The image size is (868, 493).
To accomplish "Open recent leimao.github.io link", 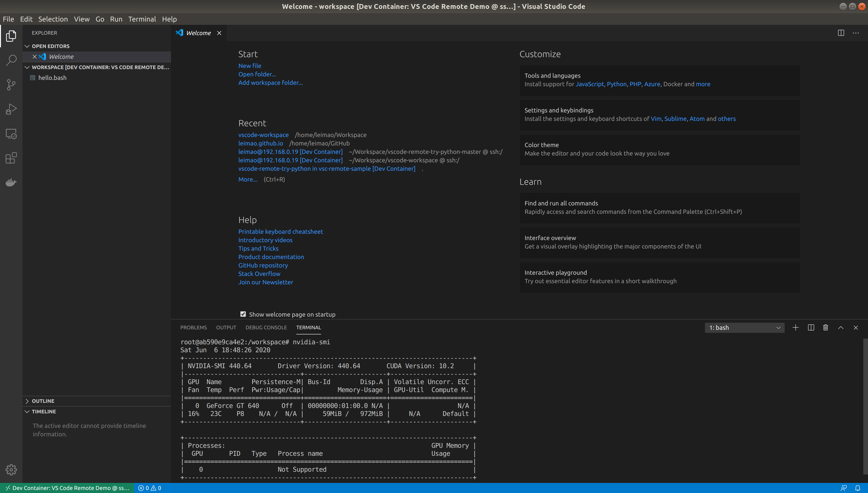I will tap(261, 143).
